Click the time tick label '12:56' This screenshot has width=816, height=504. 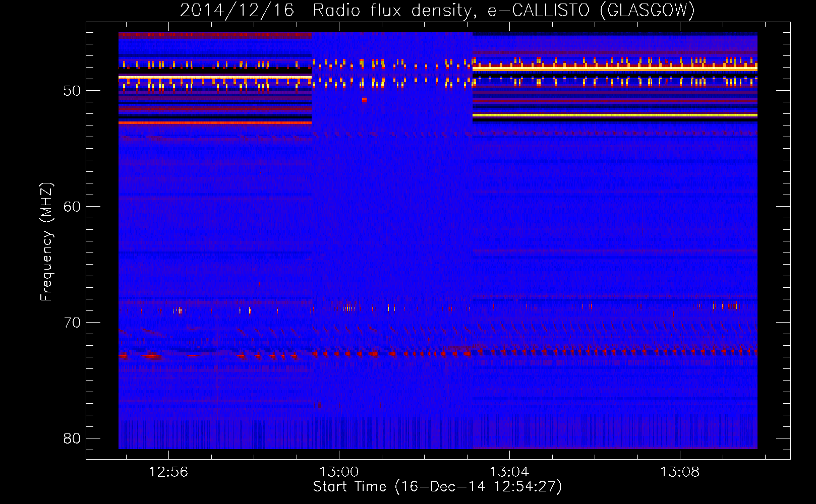tap(168, 472)
